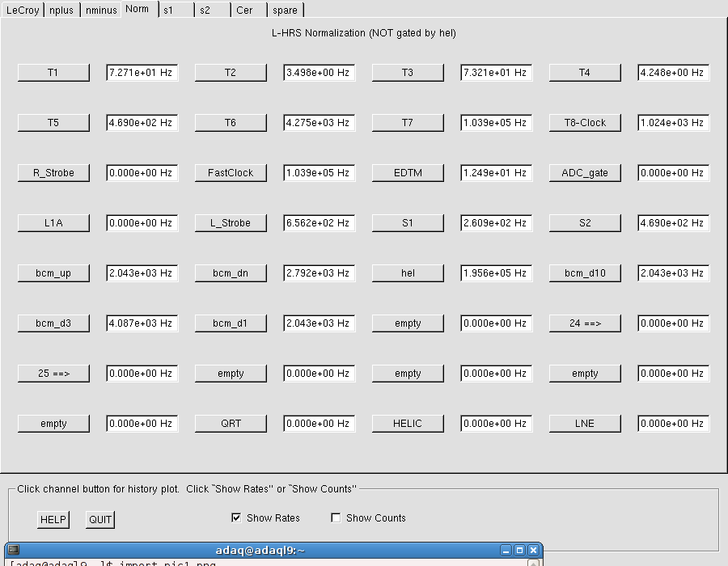Show history plot for T2
Viewport: 728px width, 566px height.
click(231, 73)
